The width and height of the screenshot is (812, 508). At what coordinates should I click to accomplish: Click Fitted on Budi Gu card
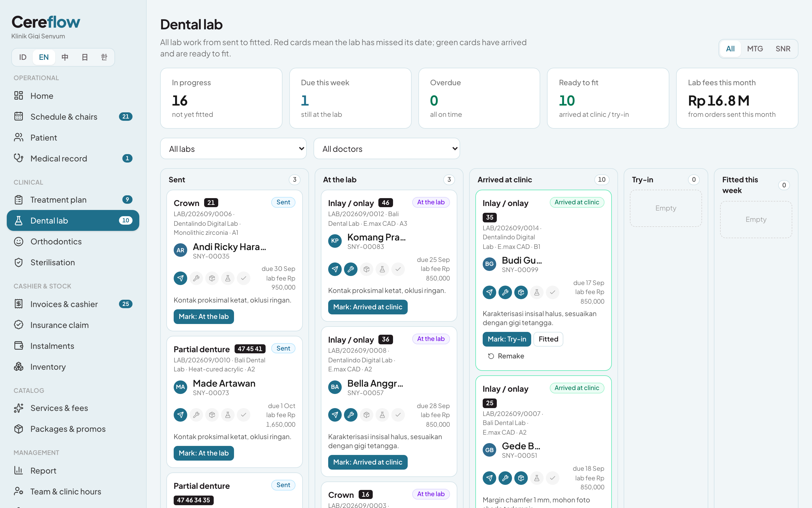pyautogui.click(x=548, y=339)
